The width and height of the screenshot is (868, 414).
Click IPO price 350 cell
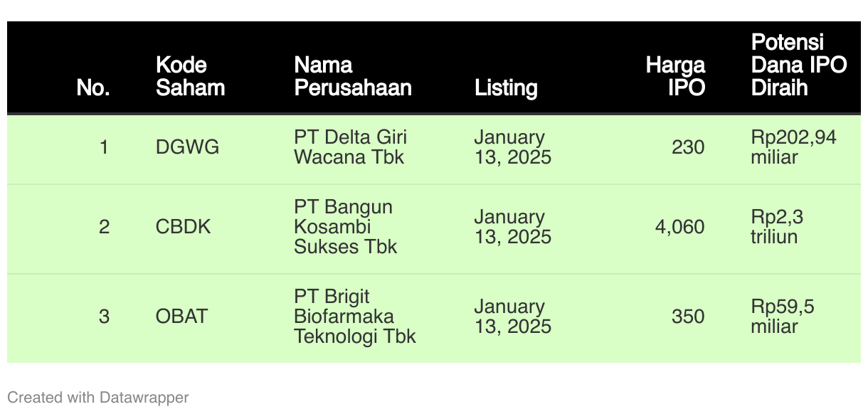tap(688, 317)
